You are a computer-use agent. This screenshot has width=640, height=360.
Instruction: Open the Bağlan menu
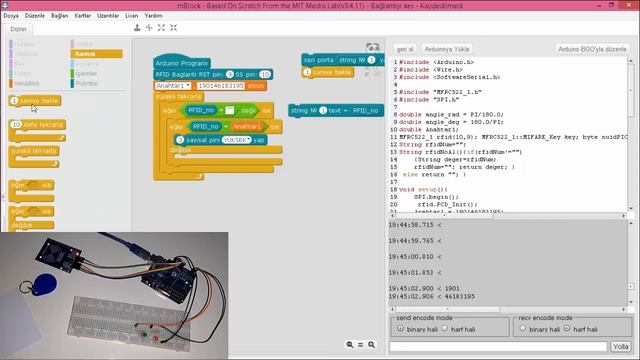60,16
